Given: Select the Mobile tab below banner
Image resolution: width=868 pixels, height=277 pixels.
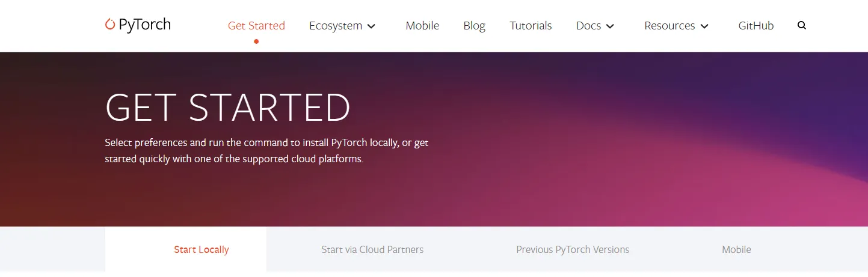Looking at the screenshot, I should click(x=736, y=249).
